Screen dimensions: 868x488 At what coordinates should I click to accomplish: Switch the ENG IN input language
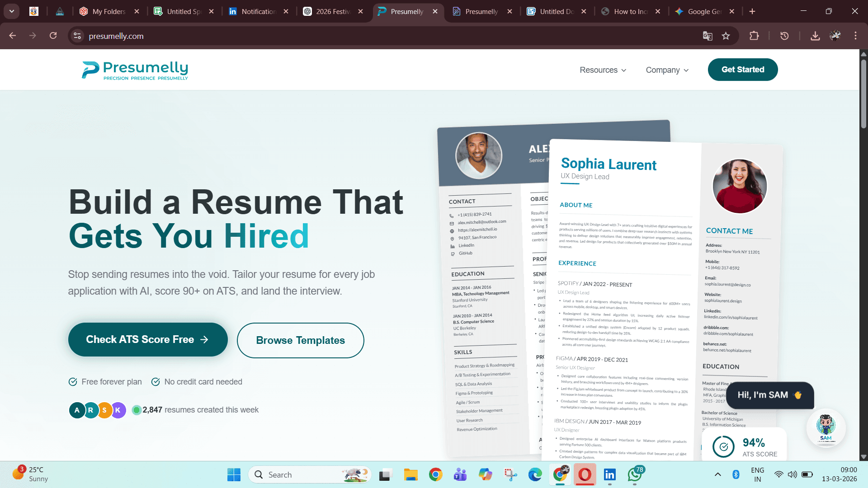pos(758,474)
